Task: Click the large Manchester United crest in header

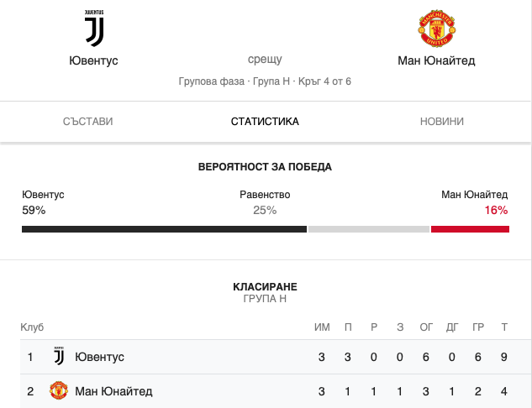Action: pos(437,29)
